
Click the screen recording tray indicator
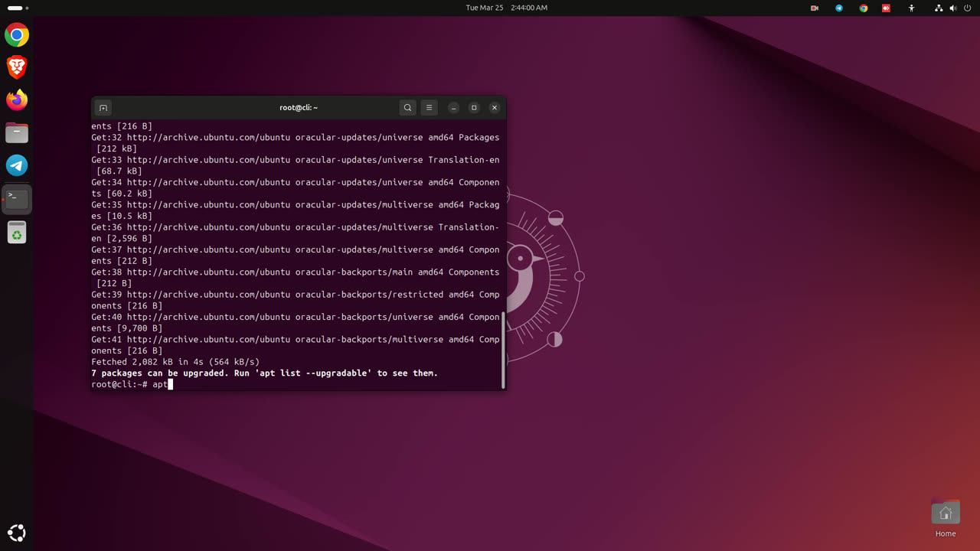pos(815,8)
